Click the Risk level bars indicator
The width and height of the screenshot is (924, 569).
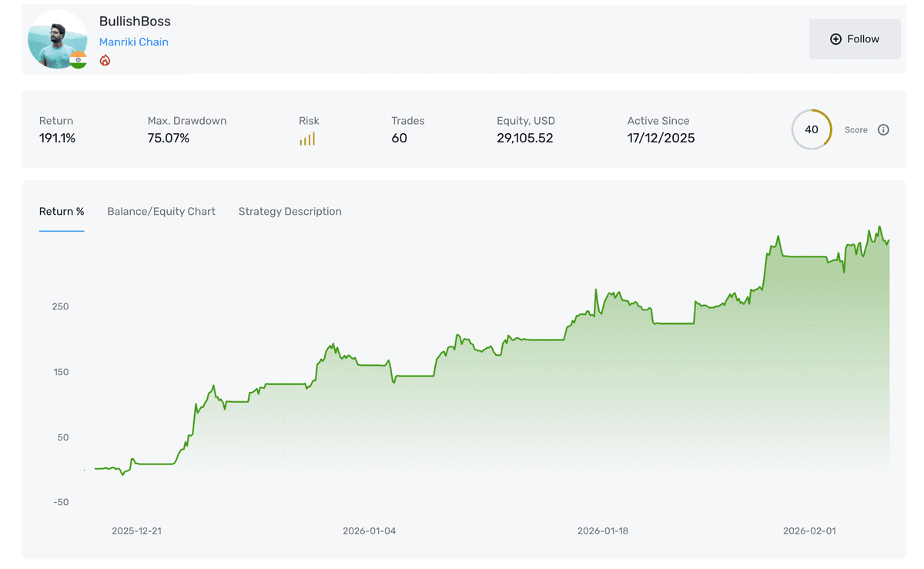pos(308,137)
